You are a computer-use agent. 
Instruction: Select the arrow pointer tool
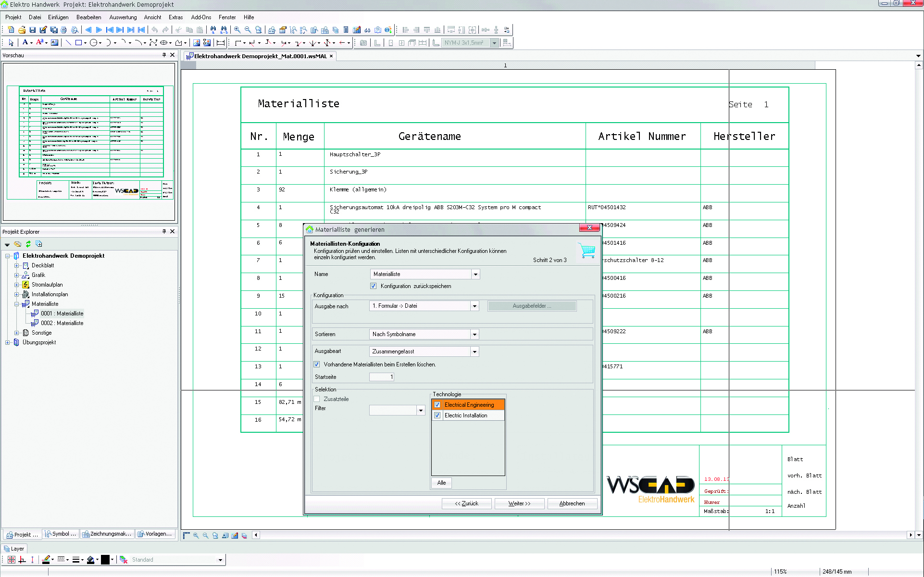[x=11, y=43]
